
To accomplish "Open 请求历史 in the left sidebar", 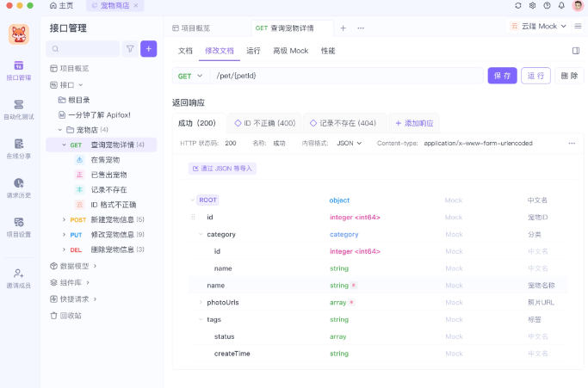I will pos(19,187).
